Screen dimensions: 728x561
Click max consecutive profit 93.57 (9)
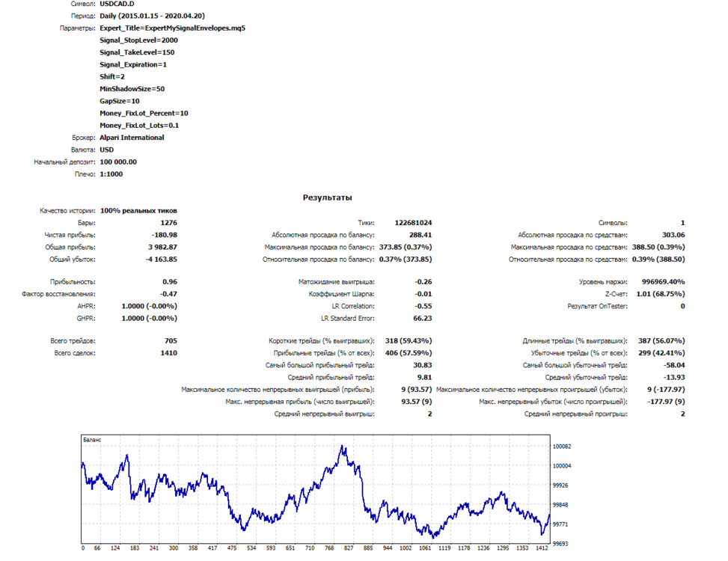pyautogui.click(x=417, y=402)
